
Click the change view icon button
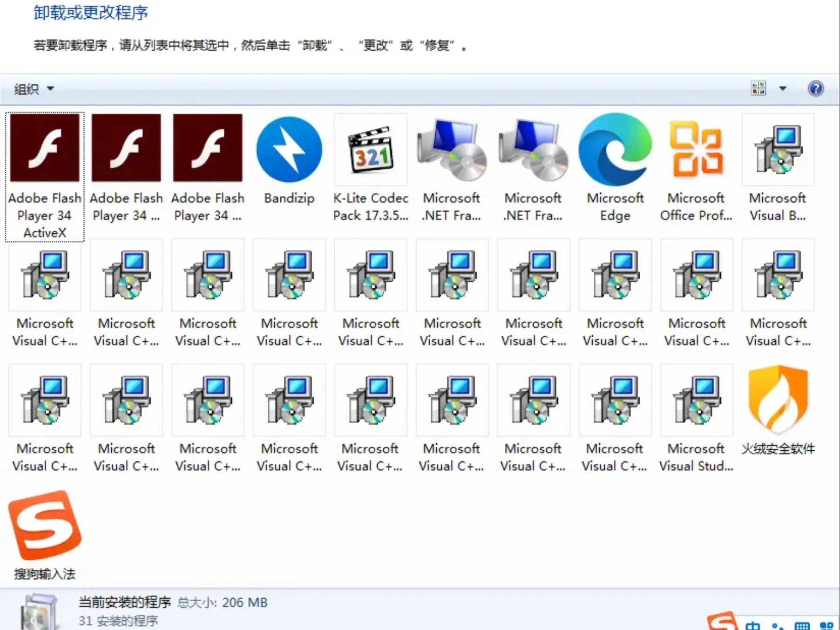point(759,88)
